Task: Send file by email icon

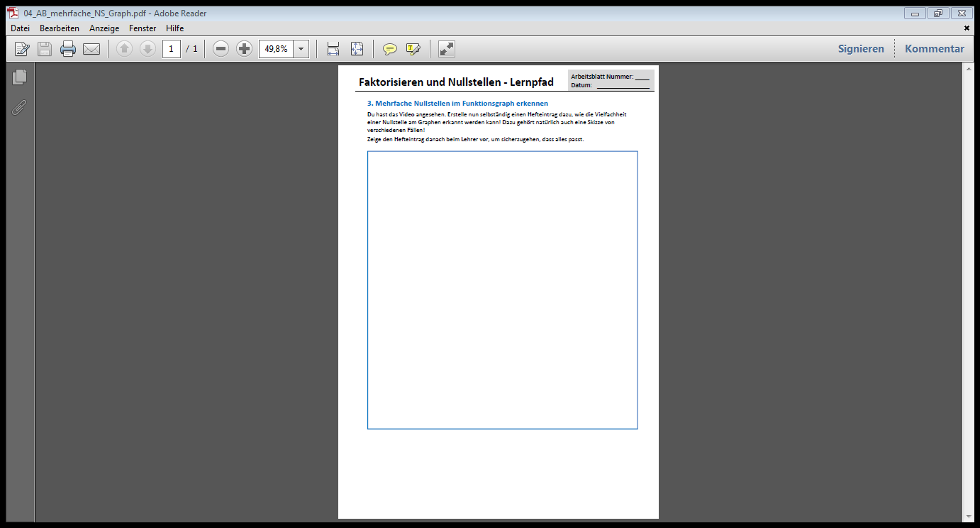Action: [x=91, y=49]
